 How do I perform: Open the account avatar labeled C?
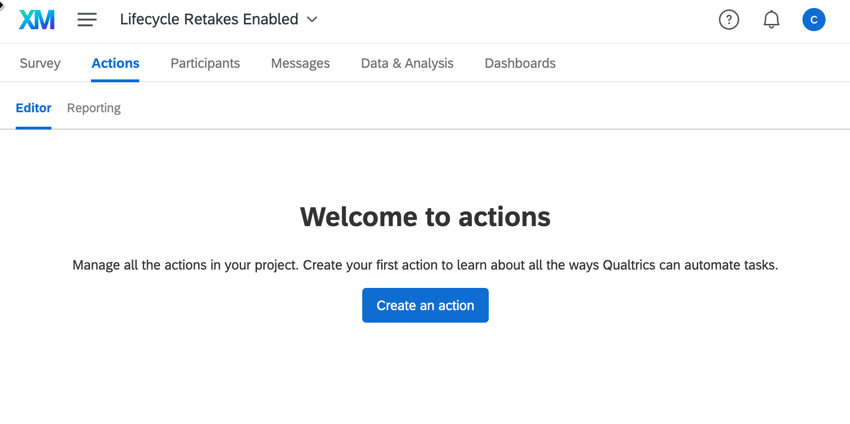point(814,20)
